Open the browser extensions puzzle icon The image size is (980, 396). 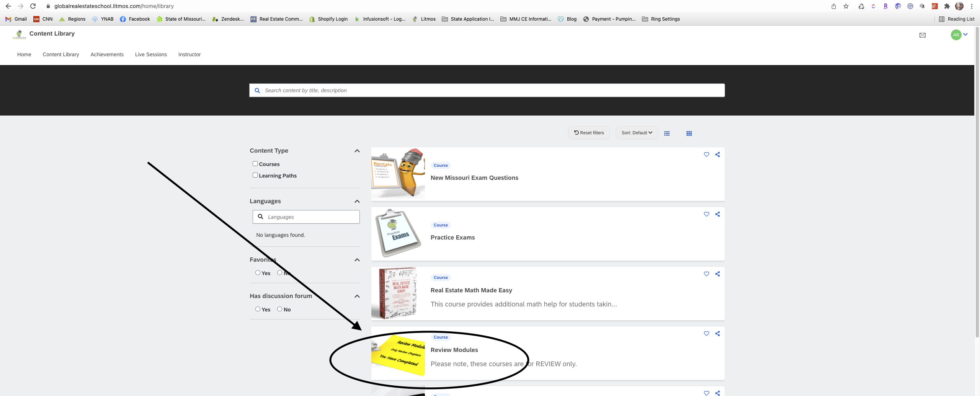(947, 6)
